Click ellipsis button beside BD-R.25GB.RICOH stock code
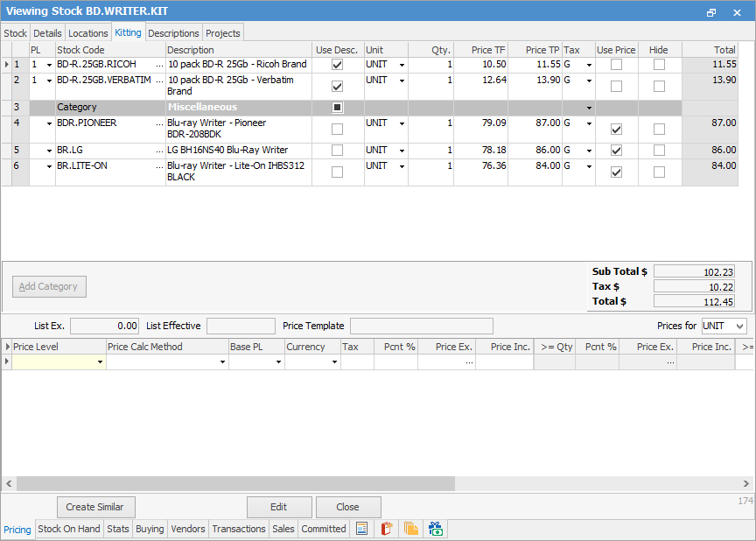756x541 pixels. point(159,65)
